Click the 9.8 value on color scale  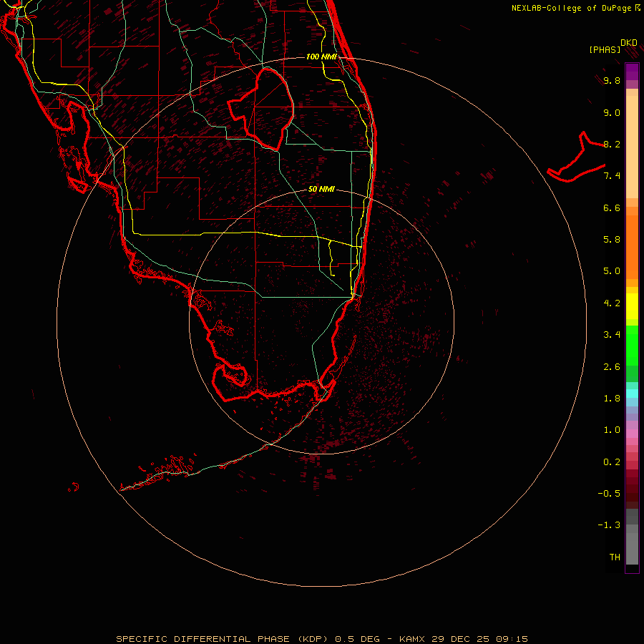click(x=612, y=80)
